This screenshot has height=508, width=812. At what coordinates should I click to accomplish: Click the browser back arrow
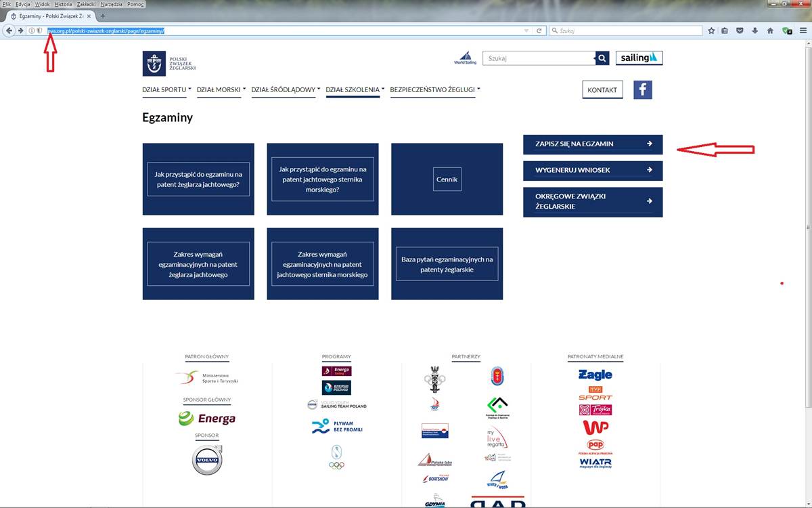point(9,30)
